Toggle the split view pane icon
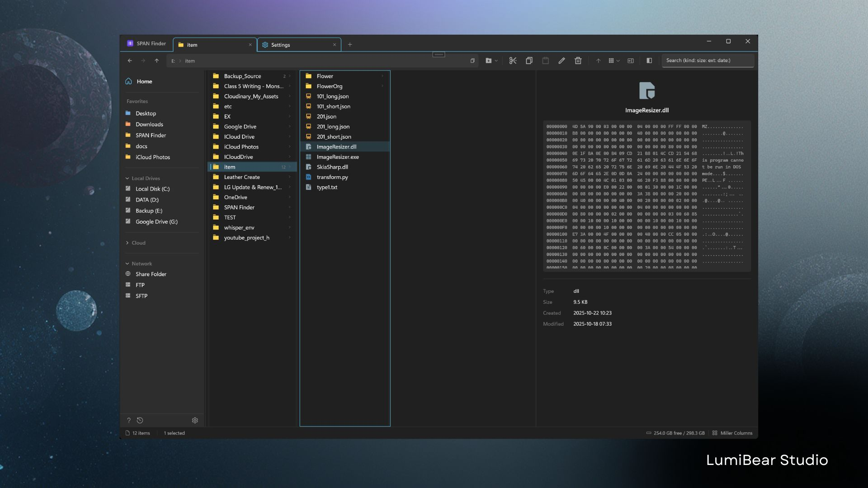Viewport: 868px width, 488px height. pos(631,61)
